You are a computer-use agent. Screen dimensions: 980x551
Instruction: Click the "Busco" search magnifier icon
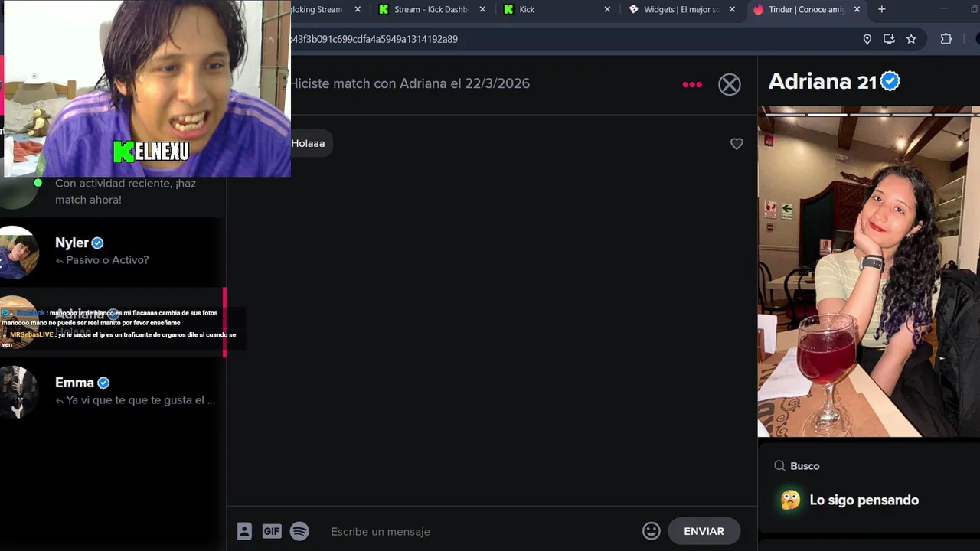(779, 466)
